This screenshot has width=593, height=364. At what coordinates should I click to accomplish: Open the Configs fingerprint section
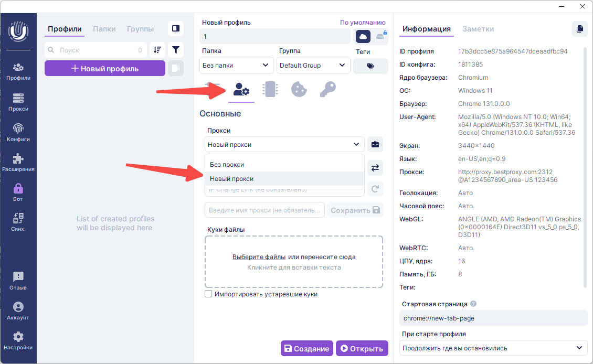click(18, 132)
